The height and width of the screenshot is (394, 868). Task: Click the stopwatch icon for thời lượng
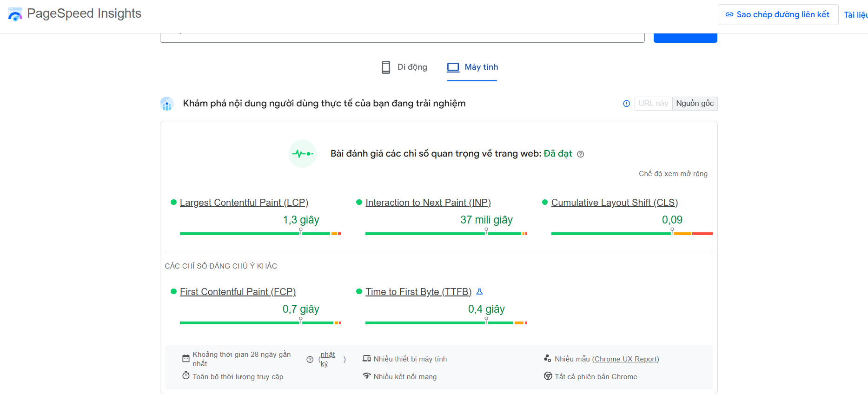(186, 375)
